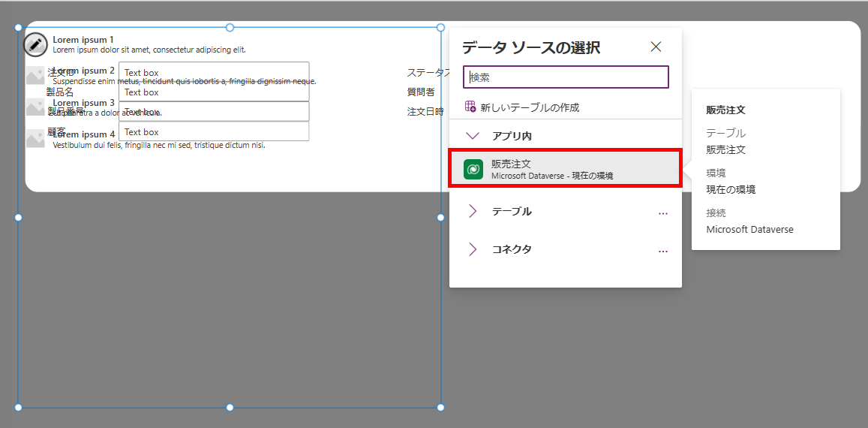This screenshot has height=428, width=868.
Task: Collapse the アプリ内 section
Action: point(473,136)
